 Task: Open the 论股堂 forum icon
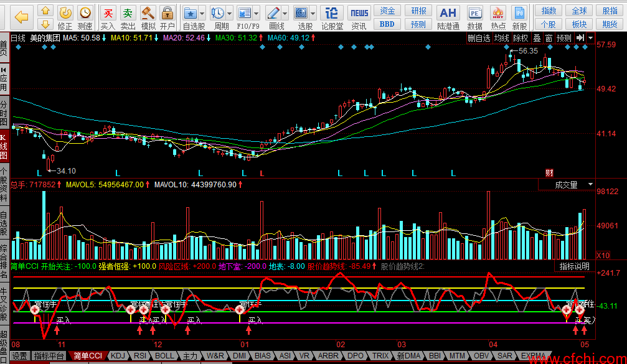point(332,12)
